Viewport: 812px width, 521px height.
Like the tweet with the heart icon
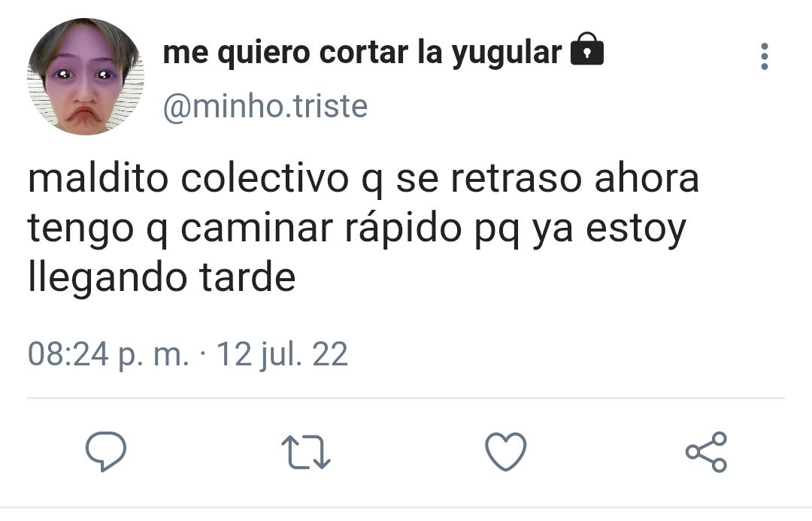[505, 452]
